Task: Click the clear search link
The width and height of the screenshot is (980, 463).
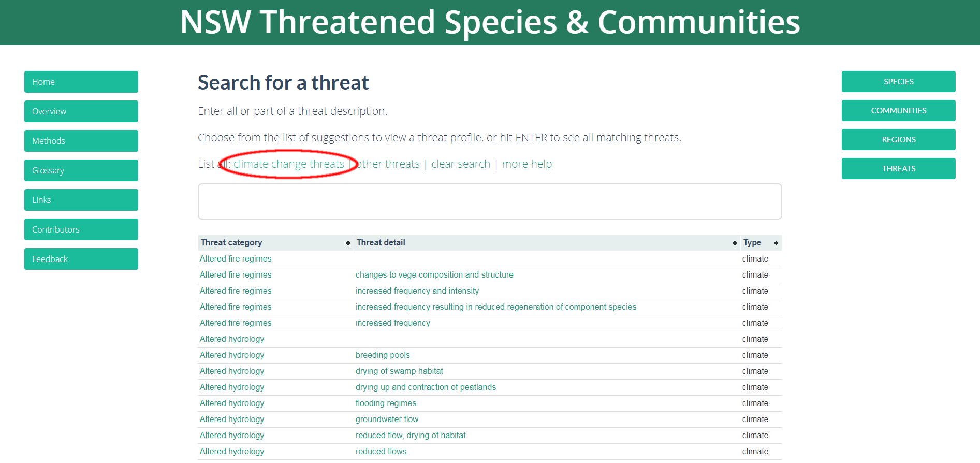Action: [x=461, y=164]
